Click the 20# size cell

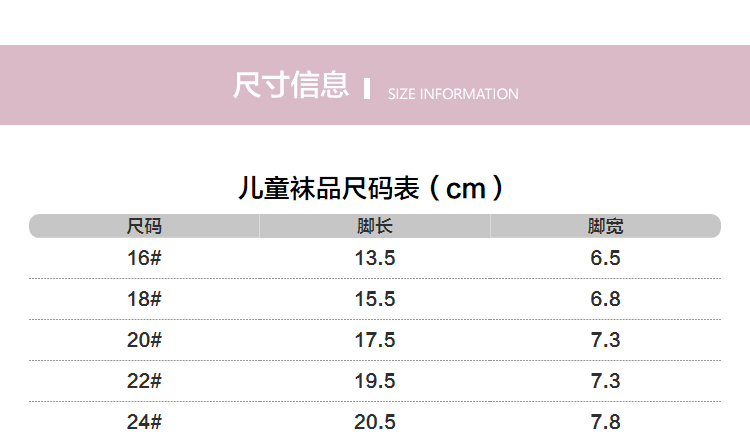coord(144,340)
